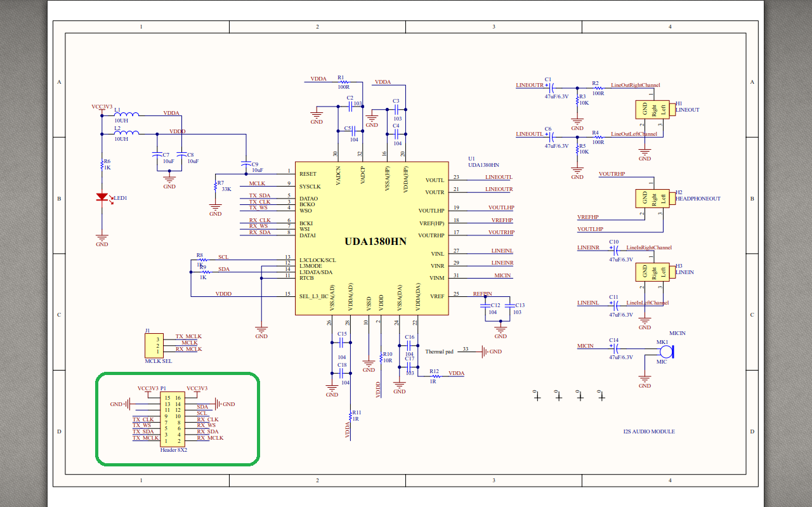The image size is (812, 507).
Task: Click the L3MODE pin label
Action: pos(311,266)
